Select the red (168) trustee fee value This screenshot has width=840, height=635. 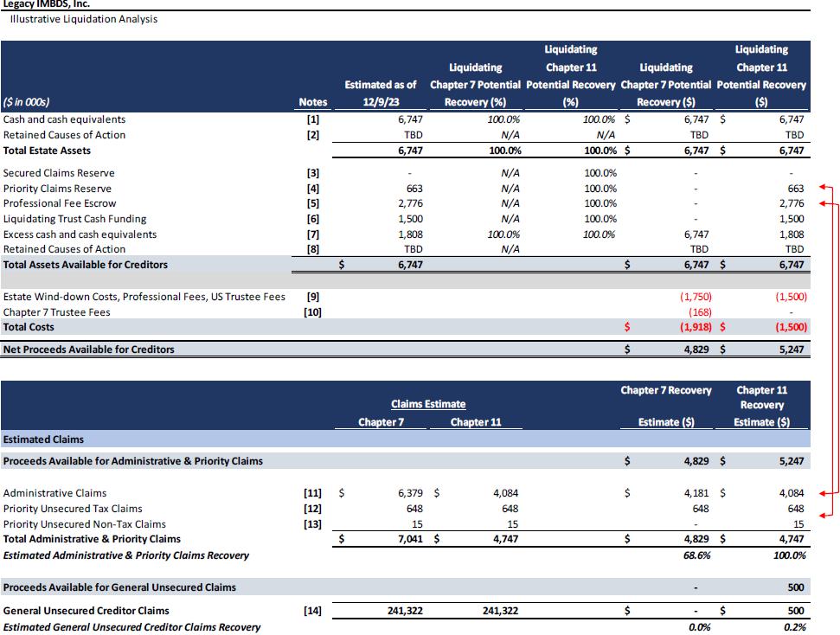pyautogui.click(x=699, y=312)
